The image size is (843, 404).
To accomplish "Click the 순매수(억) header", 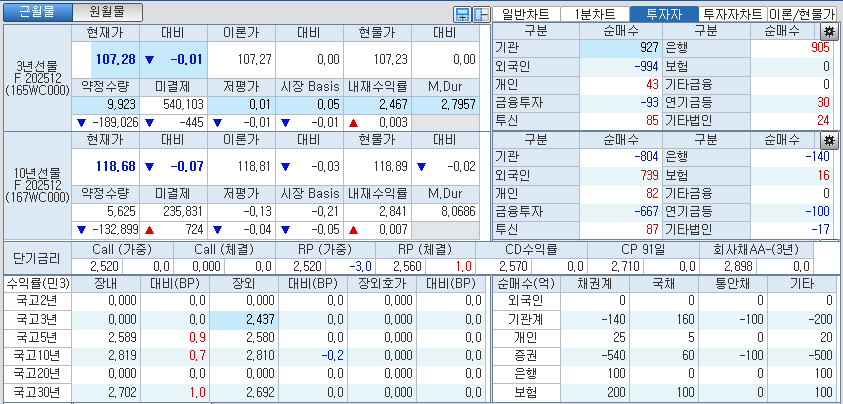I will tap(526, 284).
